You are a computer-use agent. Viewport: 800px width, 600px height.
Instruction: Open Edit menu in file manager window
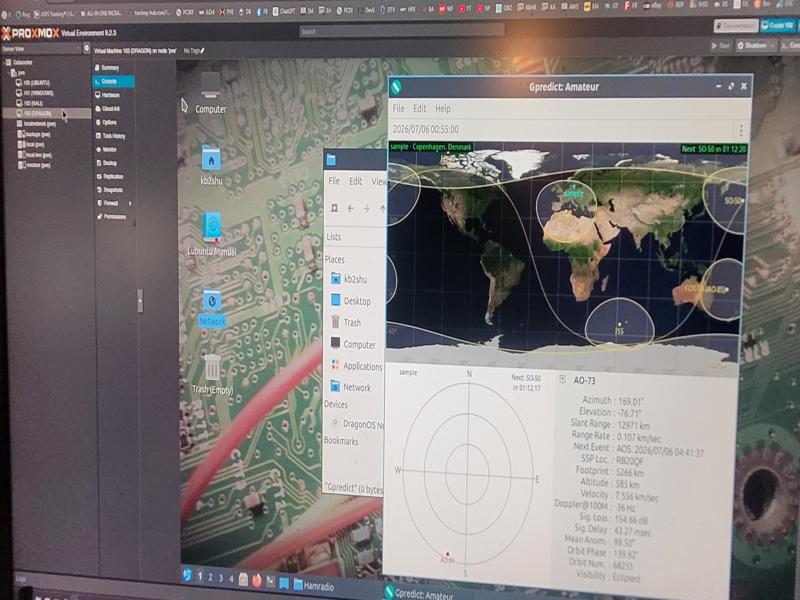356,181
